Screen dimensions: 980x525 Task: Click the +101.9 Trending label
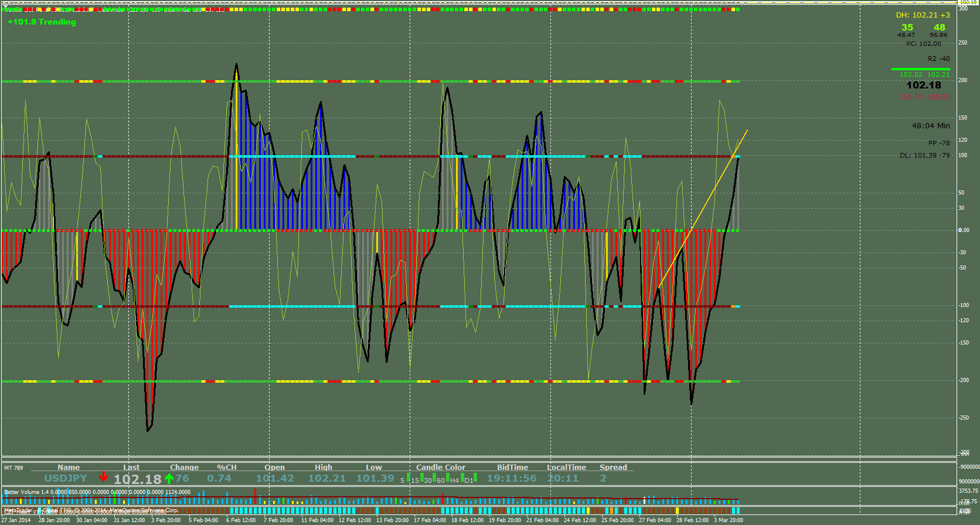click(x=42, y=22)
